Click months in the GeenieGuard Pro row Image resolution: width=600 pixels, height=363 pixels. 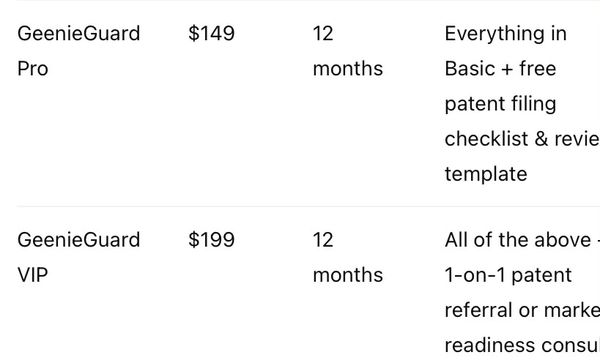tap(347, 69)
